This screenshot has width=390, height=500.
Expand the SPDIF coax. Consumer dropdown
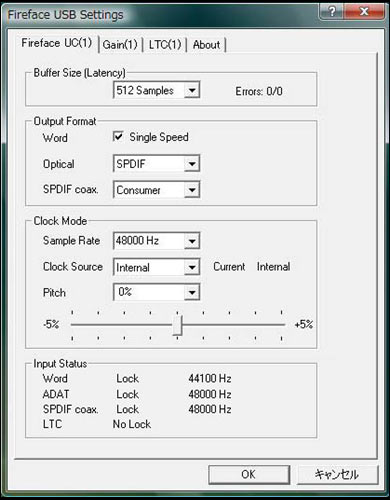pyautogui.click(x=192, y=190)
